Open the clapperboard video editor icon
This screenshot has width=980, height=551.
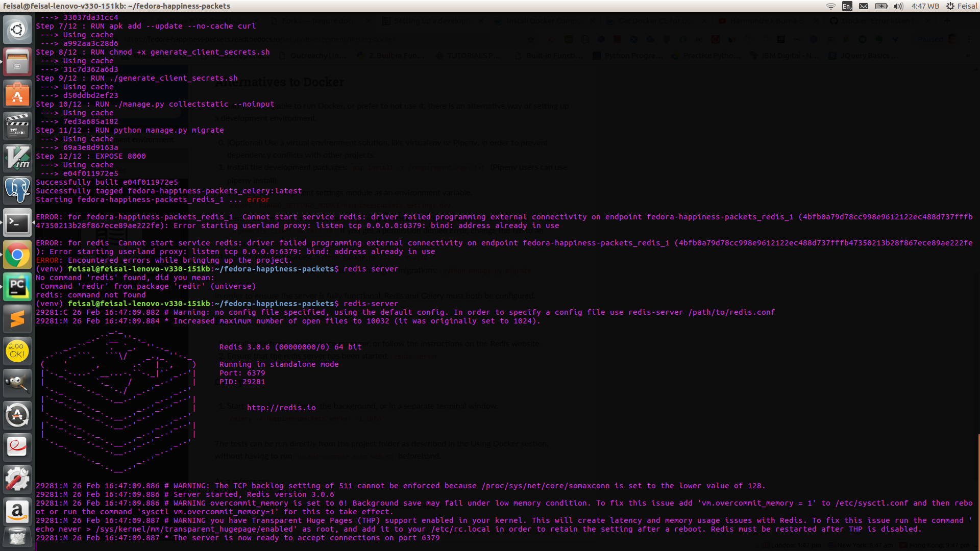(17, 126)
